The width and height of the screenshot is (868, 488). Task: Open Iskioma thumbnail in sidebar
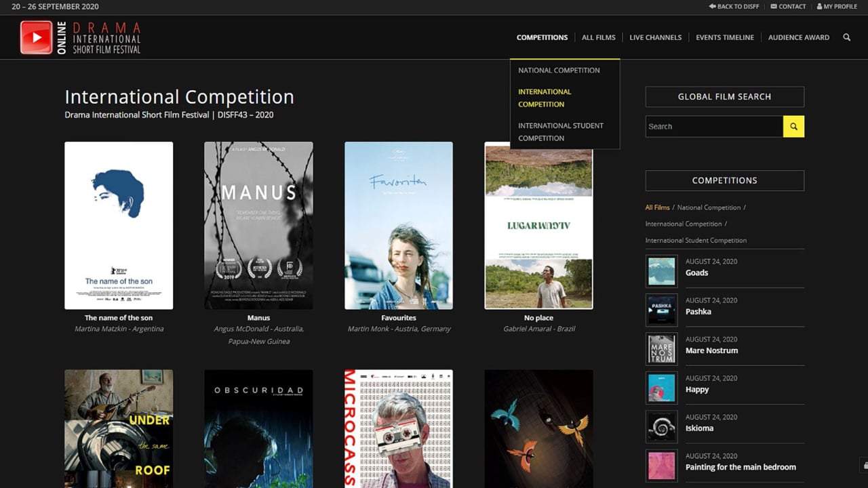click(x=661, y=427)
